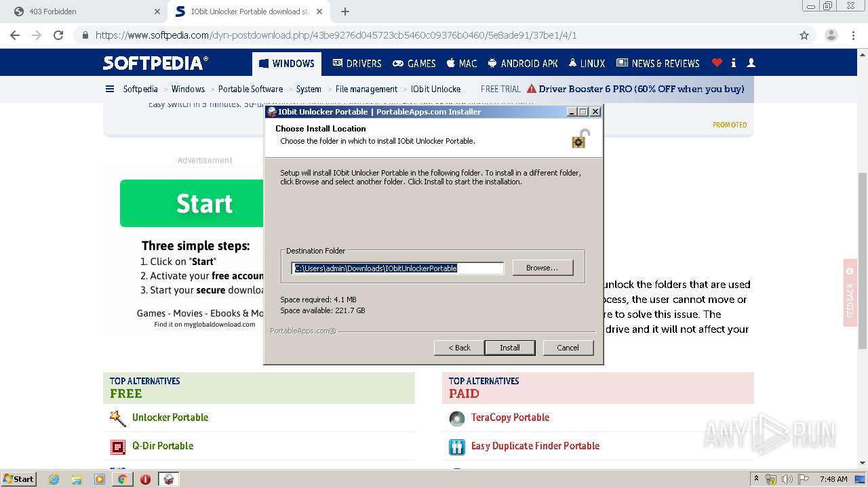Open the DRIVERS section
This screenshot has height=488, width=868.
tap(357, 64)
